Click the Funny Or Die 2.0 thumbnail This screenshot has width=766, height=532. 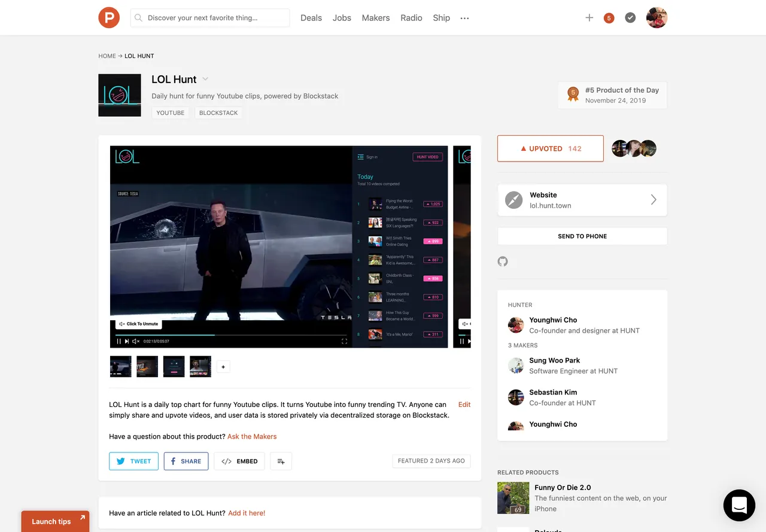point(513,498)
